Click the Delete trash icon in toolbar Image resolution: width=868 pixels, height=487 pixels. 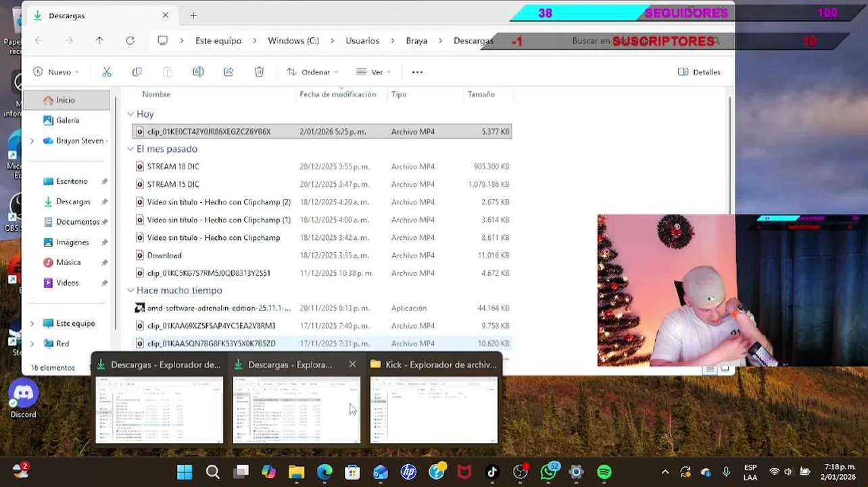259,72
